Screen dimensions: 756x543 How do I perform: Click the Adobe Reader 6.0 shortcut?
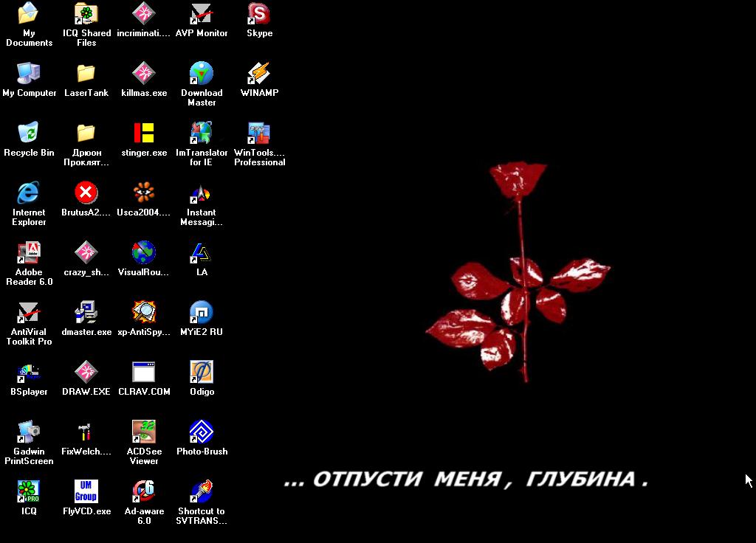[x=29, y=252]
